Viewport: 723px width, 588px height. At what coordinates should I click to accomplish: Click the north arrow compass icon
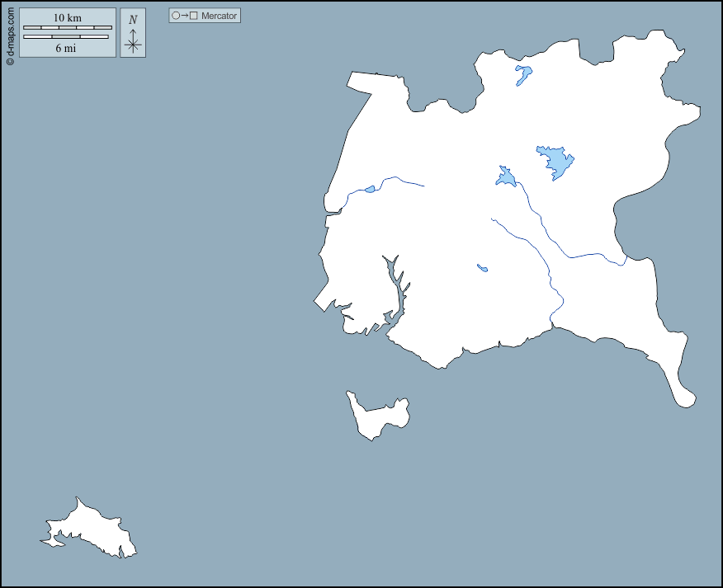[133, 40]
